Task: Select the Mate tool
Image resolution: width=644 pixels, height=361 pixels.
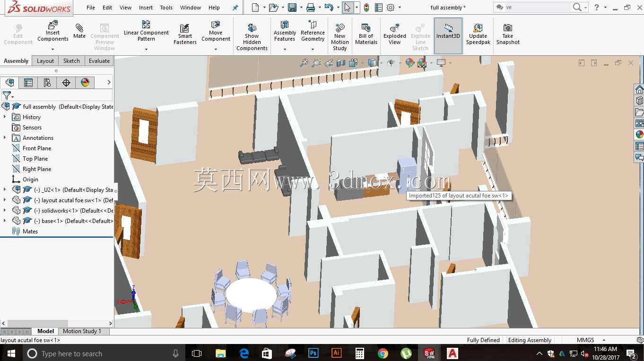Action: tap(79, 31)
